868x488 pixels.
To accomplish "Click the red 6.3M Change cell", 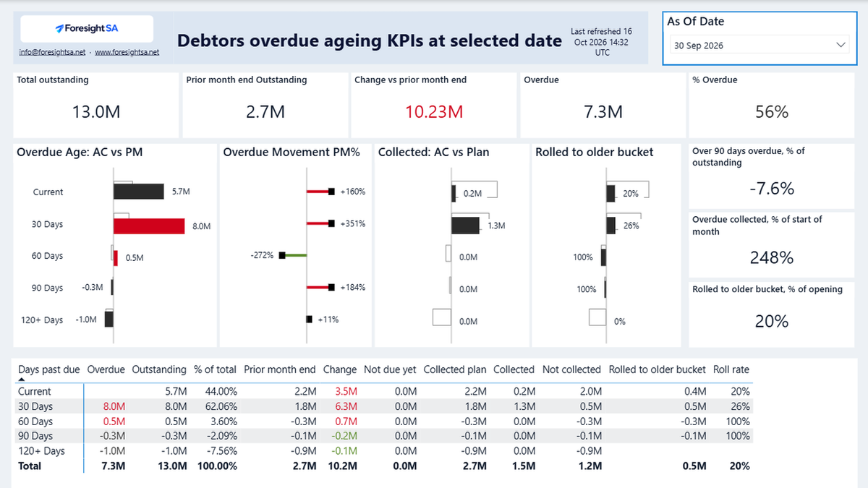I will [x=346, y=406].
